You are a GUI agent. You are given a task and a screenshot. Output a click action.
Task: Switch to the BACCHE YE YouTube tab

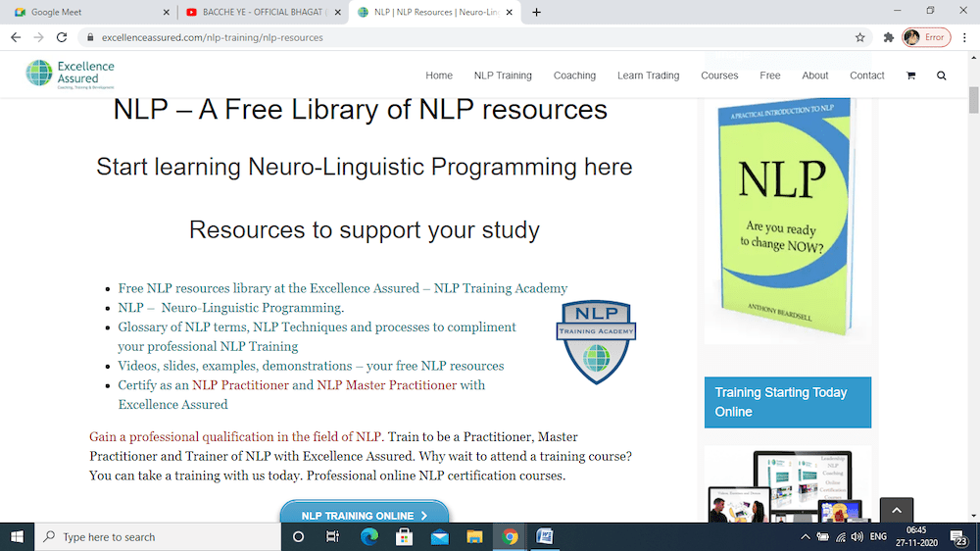pos(263,12)
